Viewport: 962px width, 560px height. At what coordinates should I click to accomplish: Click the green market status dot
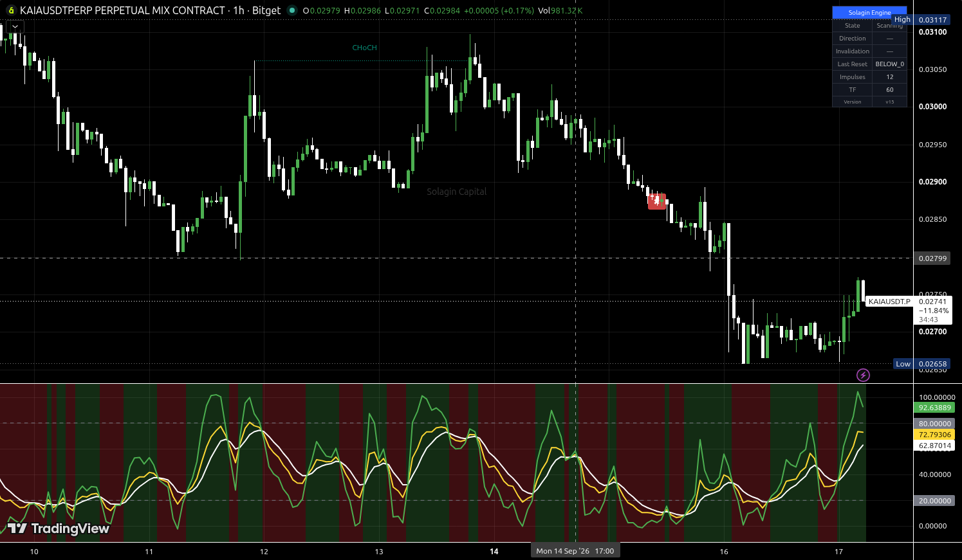292,10
